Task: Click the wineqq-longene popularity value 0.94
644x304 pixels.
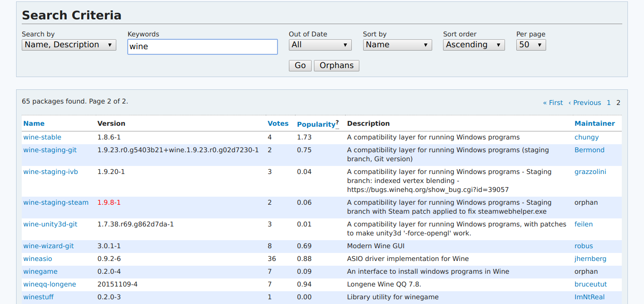Action: click(x=304, y=284)
